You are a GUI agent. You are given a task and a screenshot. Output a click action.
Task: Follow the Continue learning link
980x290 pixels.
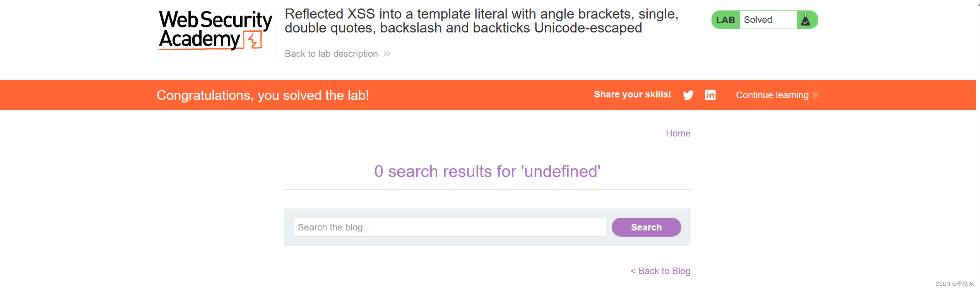[x=772, y=95]
